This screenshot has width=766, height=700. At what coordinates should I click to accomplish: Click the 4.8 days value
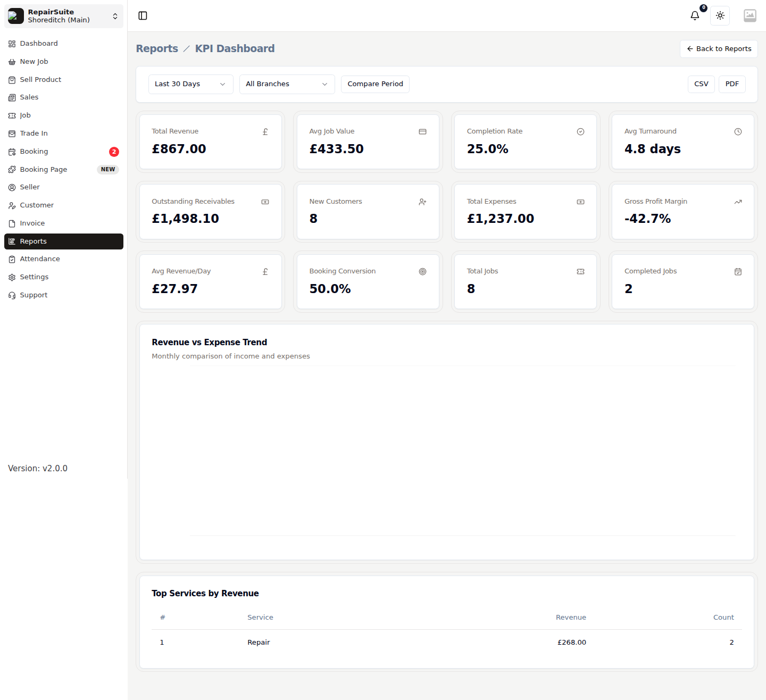652,149
